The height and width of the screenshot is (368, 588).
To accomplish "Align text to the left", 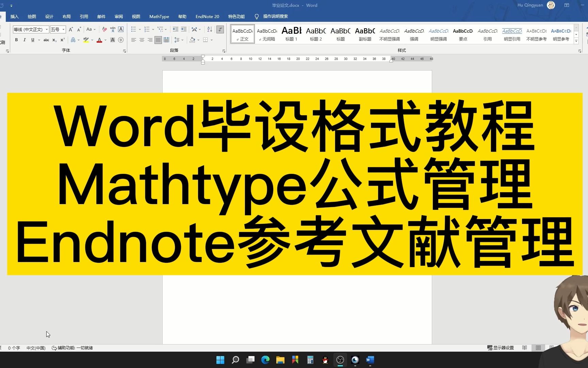I will click(134, 40).
